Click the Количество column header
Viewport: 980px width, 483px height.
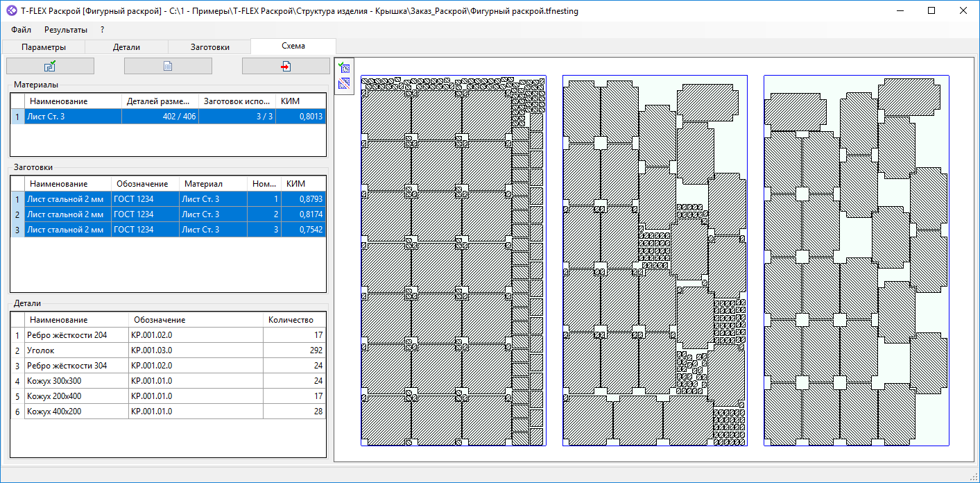[291, 320]
